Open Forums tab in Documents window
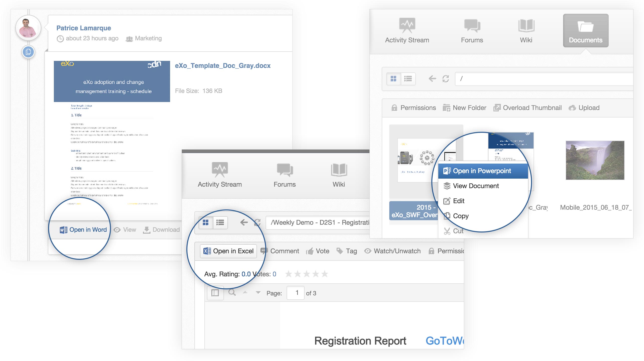644x361 pixels. coord(472,31)
